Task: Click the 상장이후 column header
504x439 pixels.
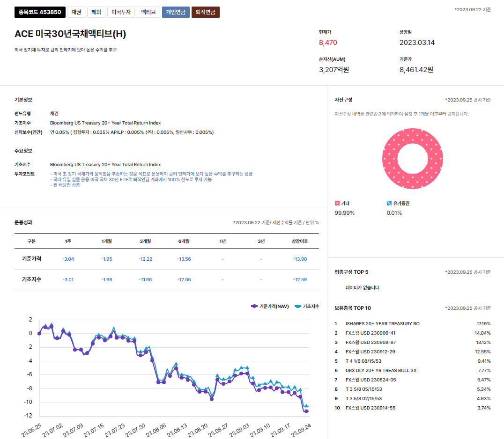Action: pos(300,241)
